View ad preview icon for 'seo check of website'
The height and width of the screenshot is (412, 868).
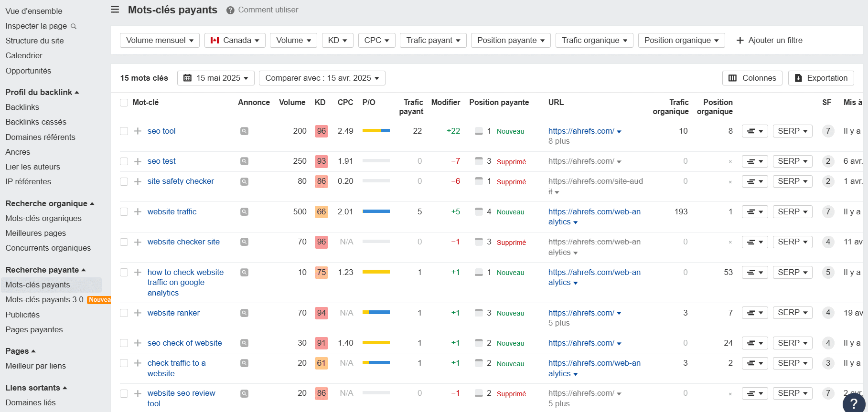tap(244, 343)
